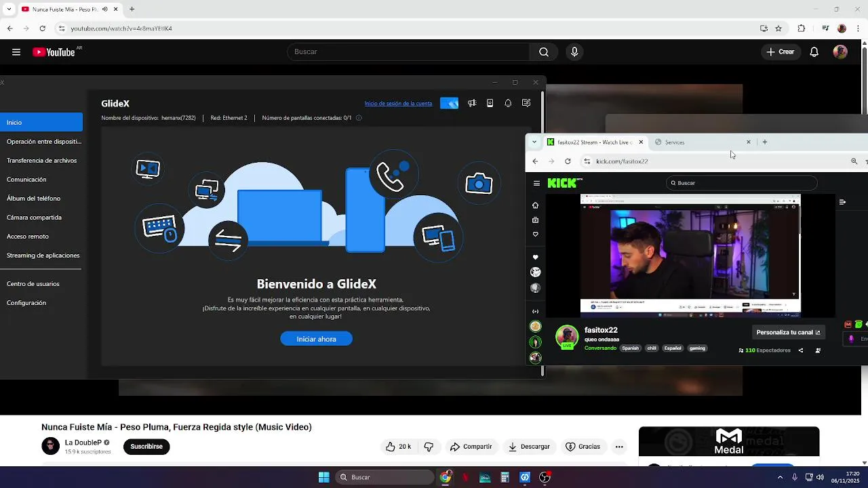Click the YouTube search magnifier button
This screenshot has height=488, width=868.
(x=544, y=52)
